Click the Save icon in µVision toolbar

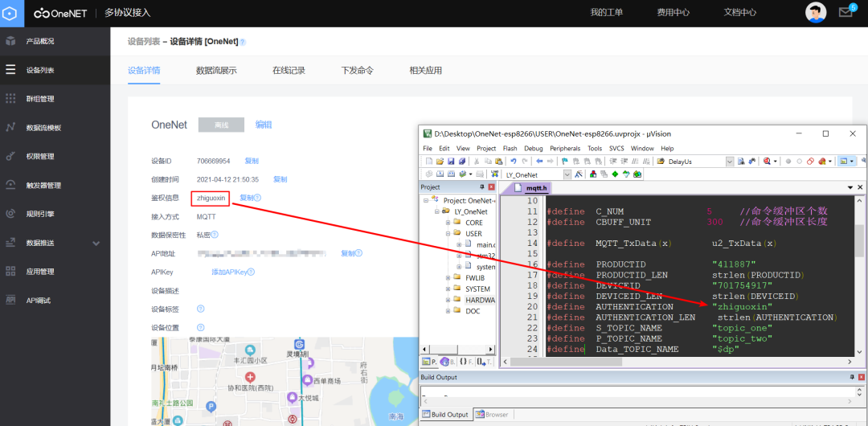[451, 162]
